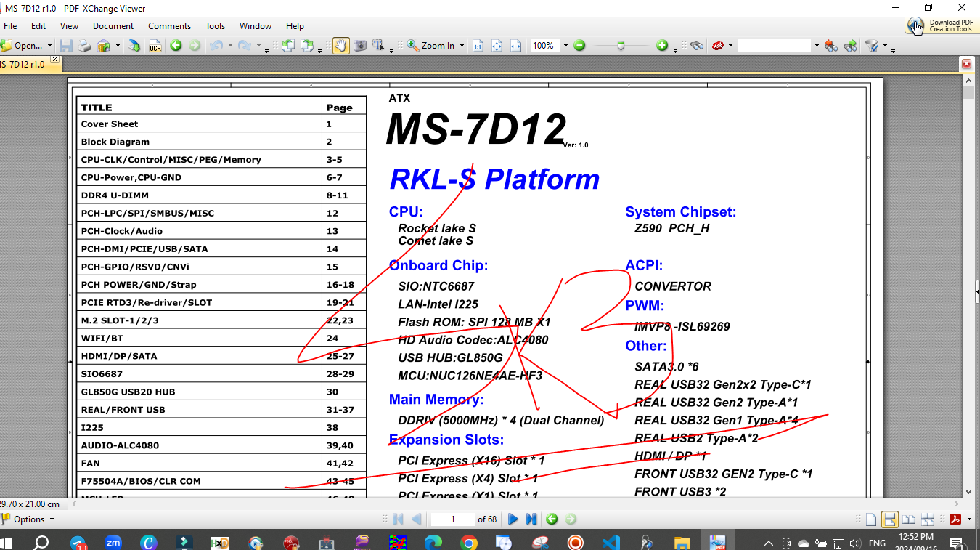980x550 pixels.
Task: Go to previous view with the green back arrow in the top toolbar
Action: point(176,46)
